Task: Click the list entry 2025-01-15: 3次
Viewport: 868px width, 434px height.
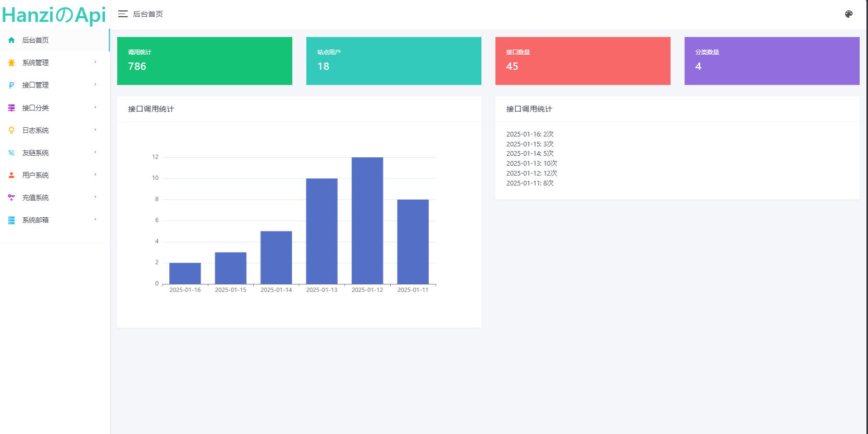Action: click(530, 144)
